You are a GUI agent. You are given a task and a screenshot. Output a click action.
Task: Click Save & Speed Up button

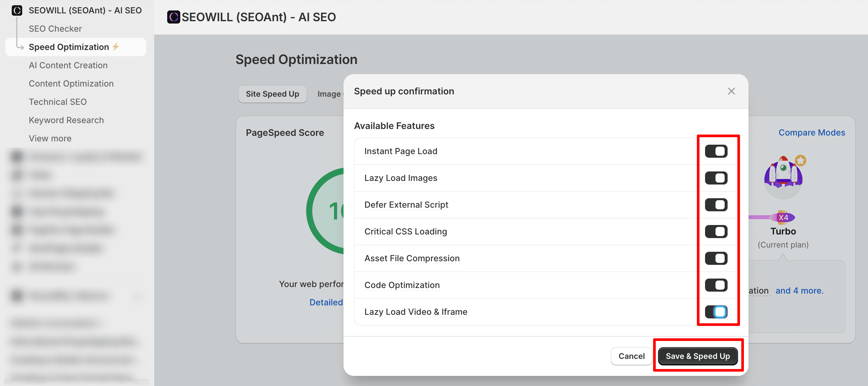[x=697, y=356]
